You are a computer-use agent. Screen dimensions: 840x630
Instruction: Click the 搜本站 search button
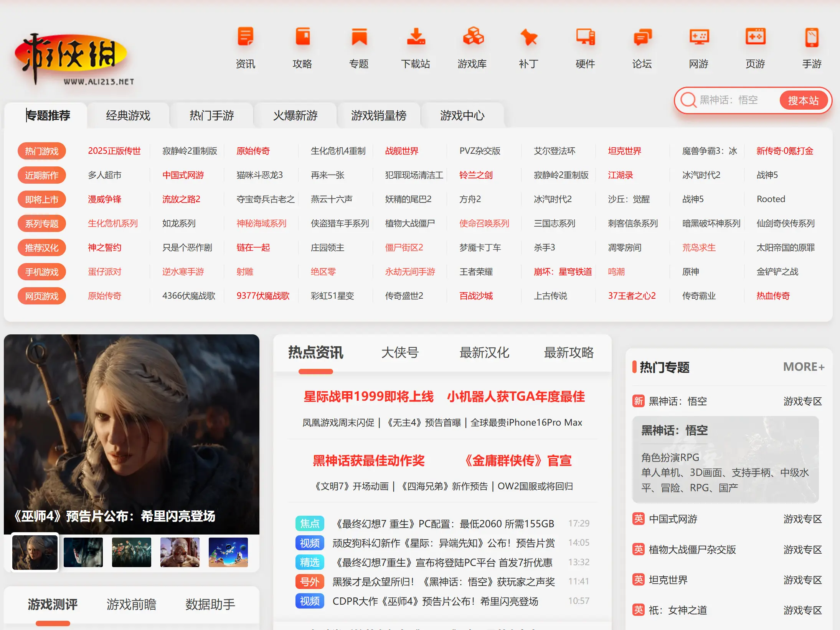click(804, 100)
